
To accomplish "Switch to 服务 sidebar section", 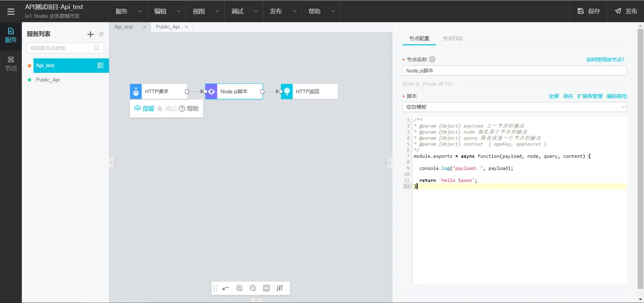I will (x=11, y=35).
